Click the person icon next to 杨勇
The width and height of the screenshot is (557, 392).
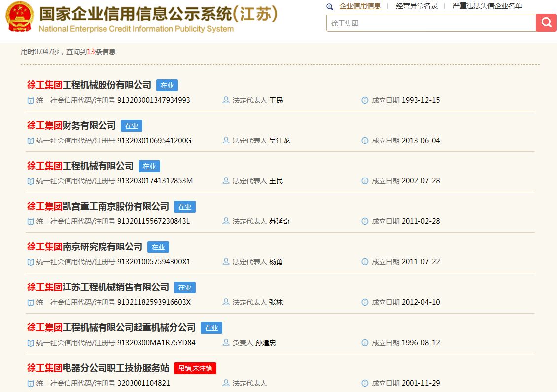(226, 262)
